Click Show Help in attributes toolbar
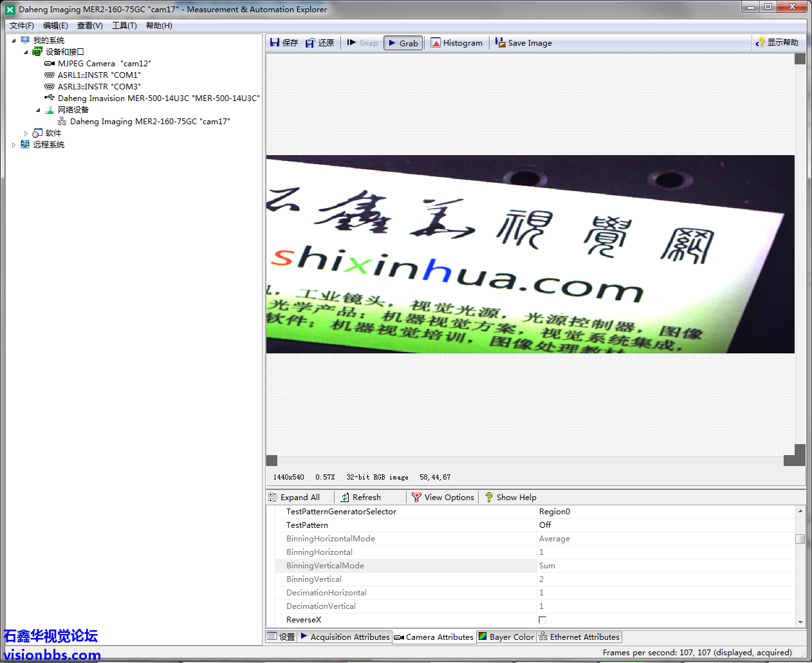 pyautogui.click(x=510, y=498)
